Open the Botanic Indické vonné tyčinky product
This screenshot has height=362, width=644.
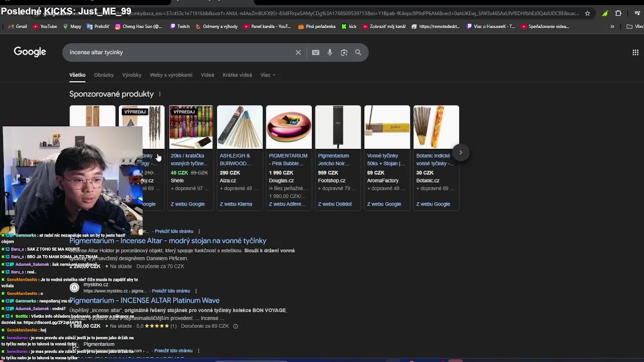(435, 159)
